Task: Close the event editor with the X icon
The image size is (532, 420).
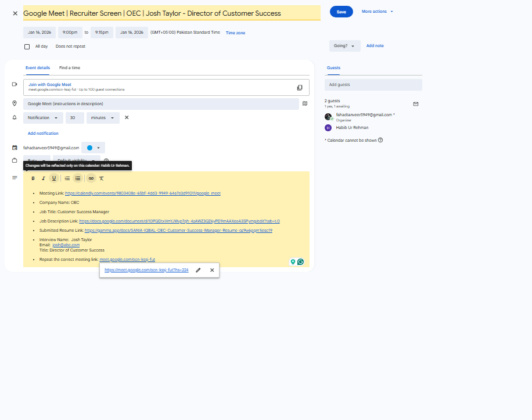Action: [x=15, y=13]
